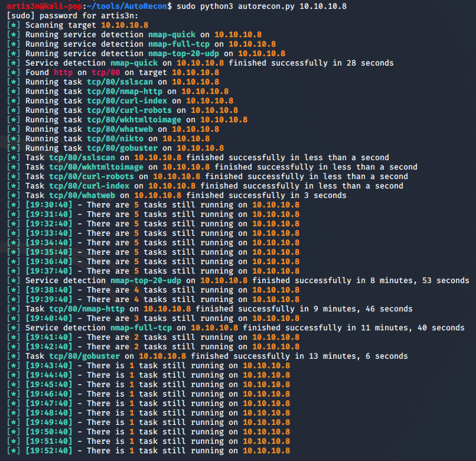
Task: Click 'tcp/80/gobuster' in the finished Task line
Action: pos(84,356)
